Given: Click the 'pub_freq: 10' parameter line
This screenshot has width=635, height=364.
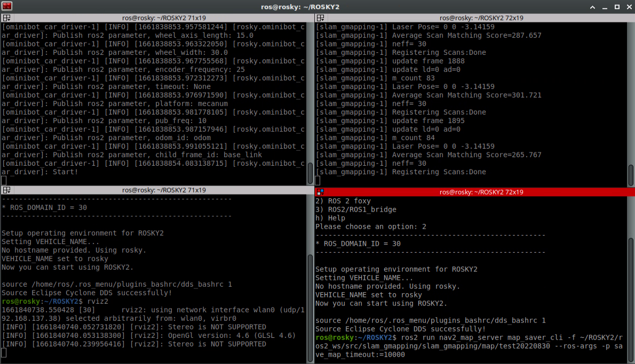Looking at the screenshot, I should point(104,121).
